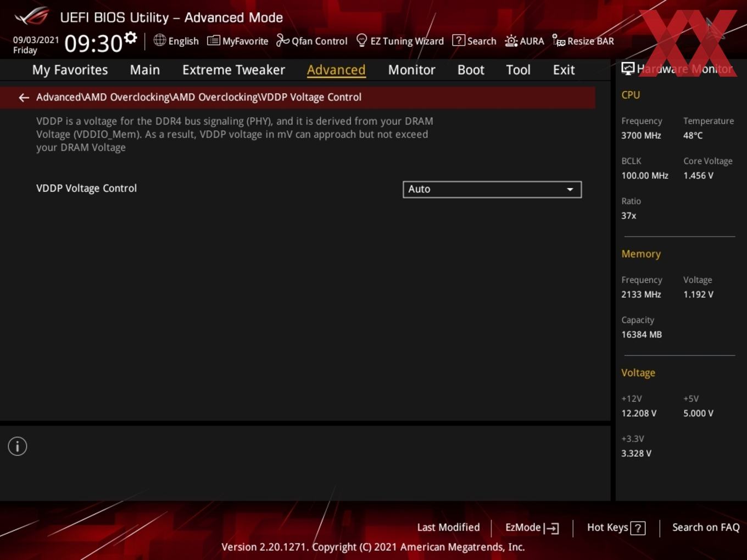Open VDDP Voltage Control dropdown
The width and height of the screenshot is (747, 560).
[492, 189]
